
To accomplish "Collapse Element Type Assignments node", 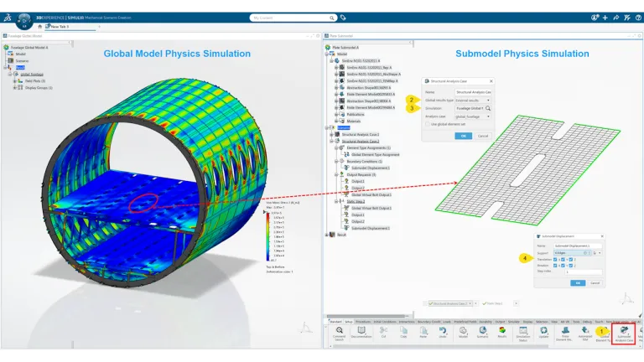I will click(336, 147).
